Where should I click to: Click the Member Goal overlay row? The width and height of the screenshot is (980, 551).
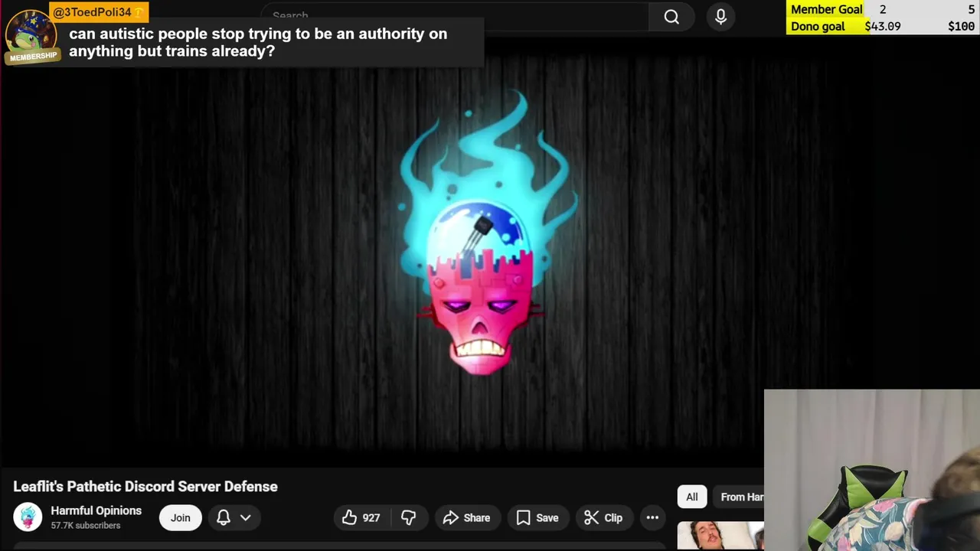pos(882,9)
